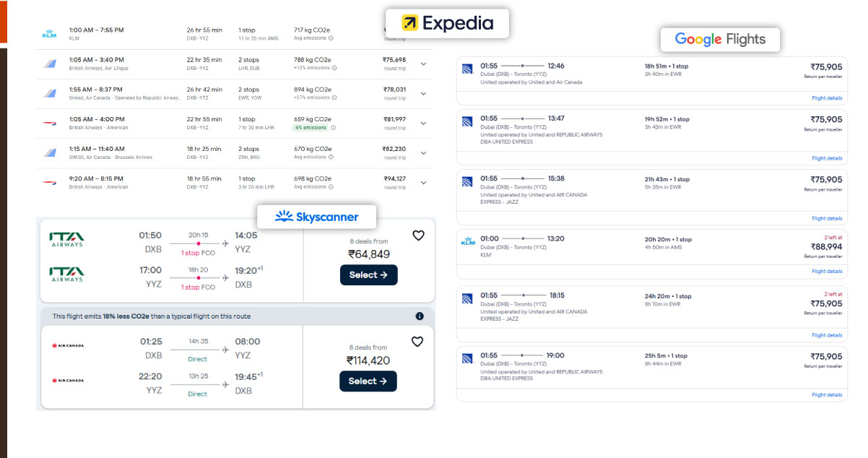Expand the ₹82,230 SWISS flight row
The height and width of the screenshot is (458, 868).
coord(423,152)
